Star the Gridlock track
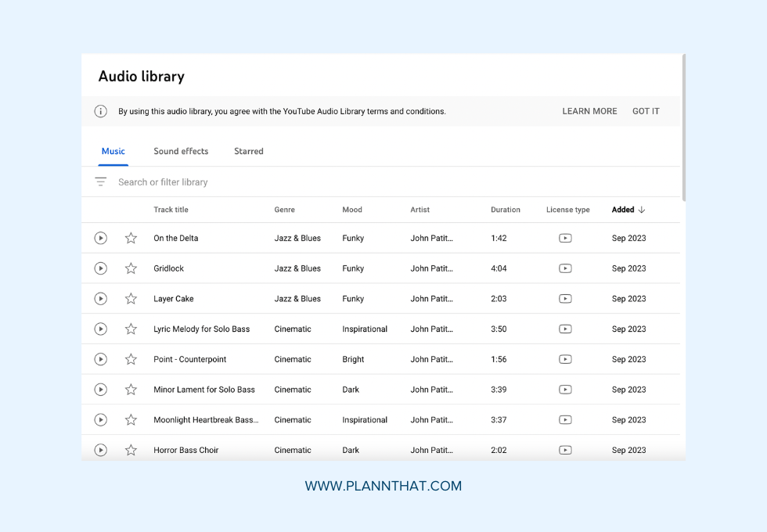 coord(131,268)
